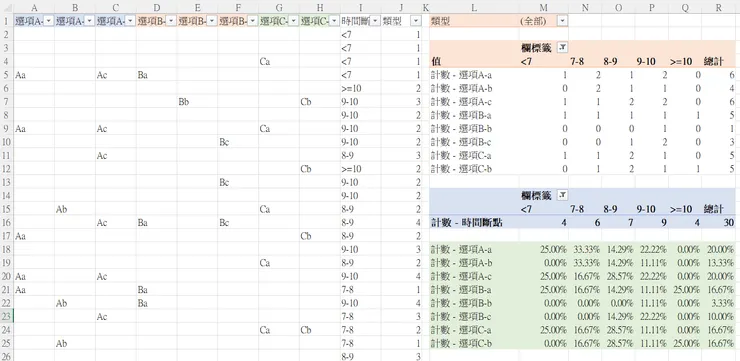Click the Ac cell in row 11
The image size is (740, 361).
116,155
